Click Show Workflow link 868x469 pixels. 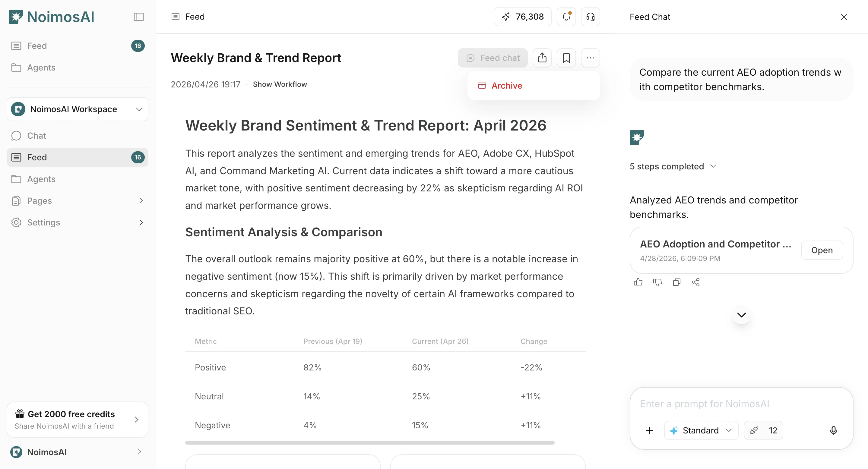[280, 84]
